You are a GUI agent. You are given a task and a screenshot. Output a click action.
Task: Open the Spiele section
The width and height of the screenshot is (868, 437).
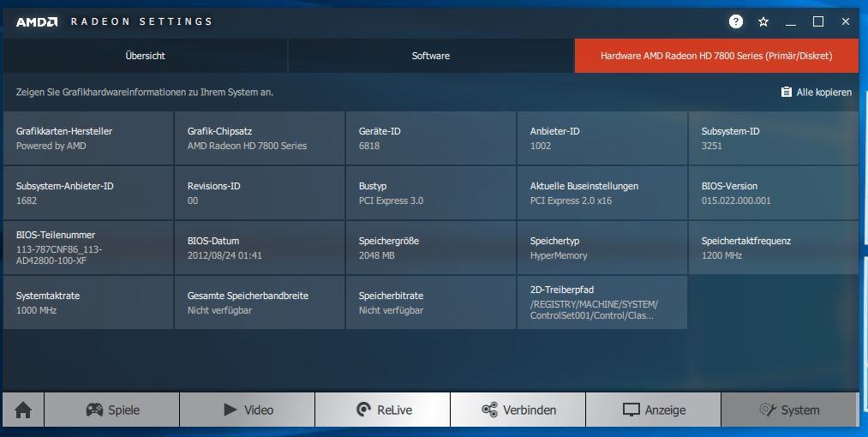click(x=112, y=410)
